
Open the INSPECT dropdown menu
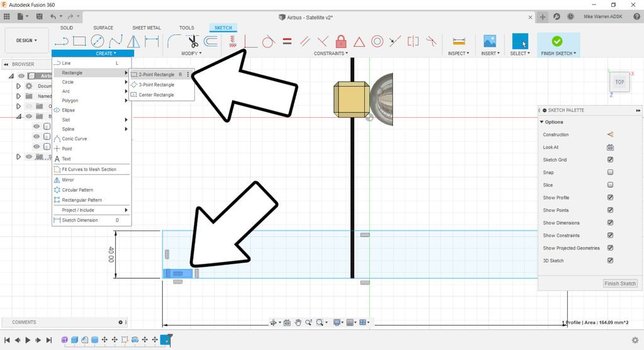click(x=458, y=54)
